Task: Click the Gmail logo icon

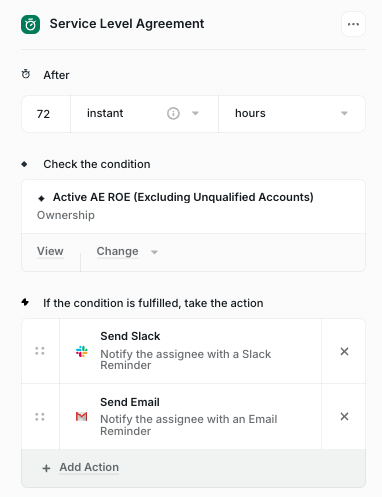Action: pyautogui.click(x=82, y=416)
